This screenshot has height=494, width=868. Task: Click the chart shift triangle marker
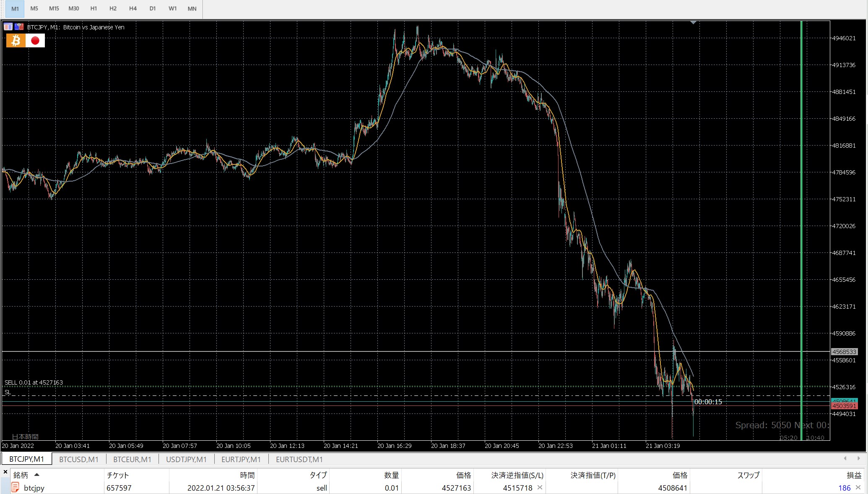pos(693,23)
